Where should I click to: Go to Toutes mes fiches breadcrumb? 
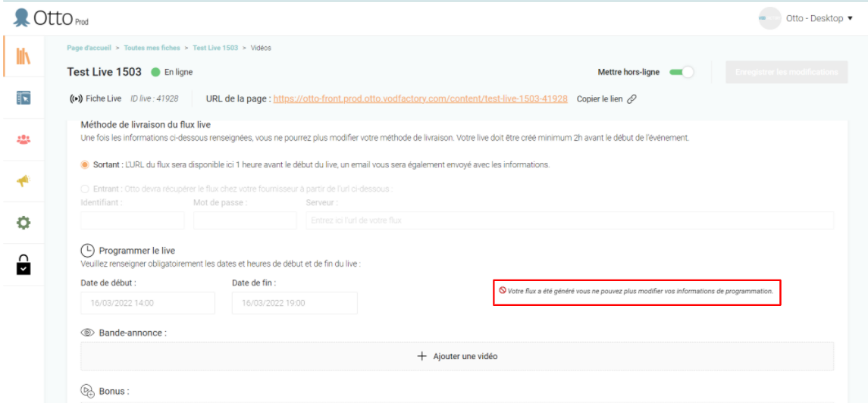click(x=152, y=48)
